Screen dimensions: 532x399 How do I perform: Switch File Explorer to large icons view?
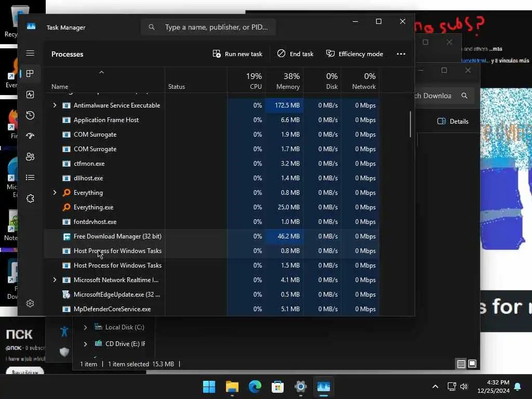pos(472,364)
